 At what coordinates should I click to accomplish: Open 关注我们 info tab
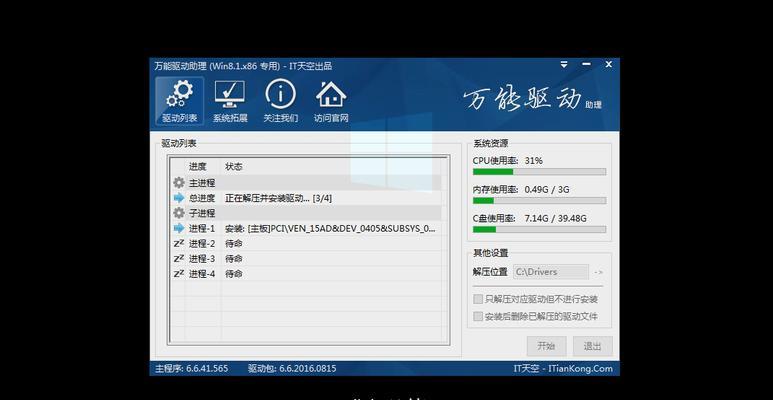(281, 101)
